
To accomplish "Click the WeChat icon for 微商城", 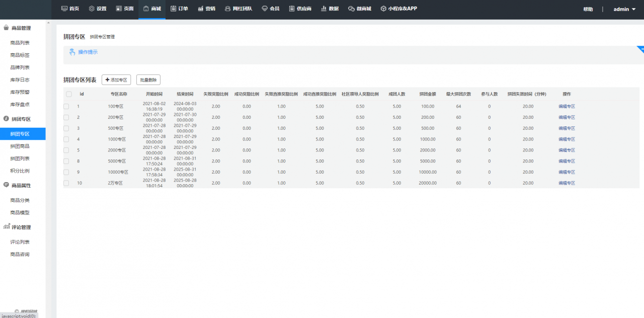I will click(x=351, y=9).
